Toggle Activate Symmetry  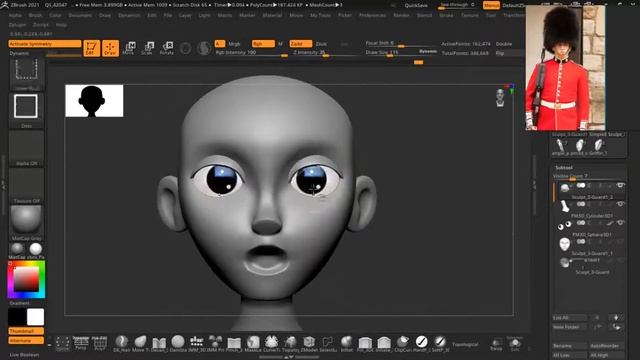click(x=45, y=44)
